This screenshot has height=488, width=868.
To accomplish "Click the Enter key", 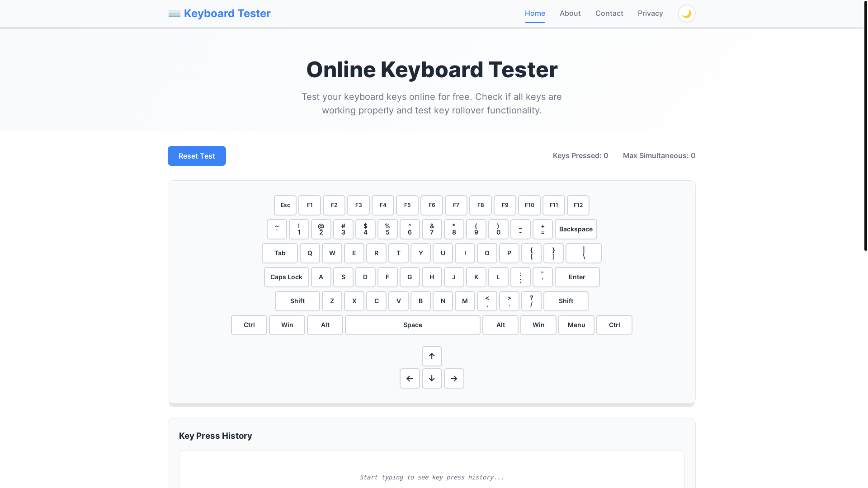I will coord(577,277).
